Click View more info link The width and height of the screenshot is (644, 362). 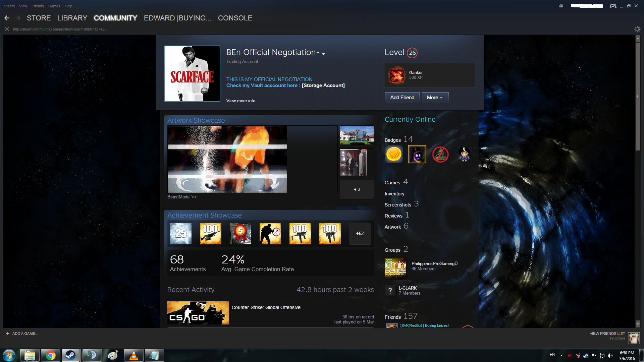click(x=240, y=101)
